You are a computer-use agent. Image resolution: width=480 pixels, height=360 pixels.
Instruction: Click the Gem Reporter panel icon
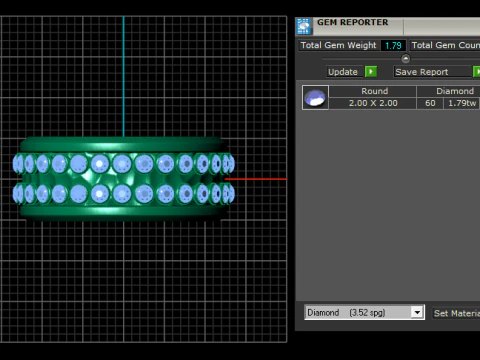(304, 26)
